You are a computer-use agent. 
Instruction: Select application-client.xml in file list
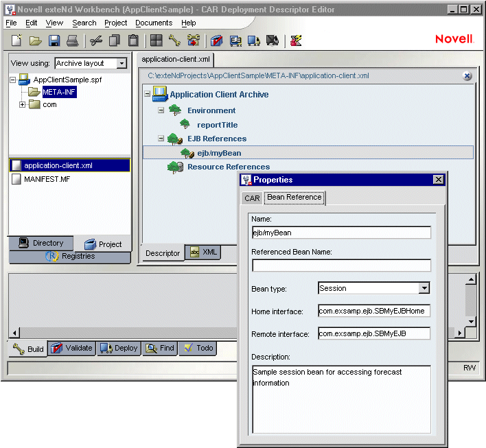click(x=69, y=165)
